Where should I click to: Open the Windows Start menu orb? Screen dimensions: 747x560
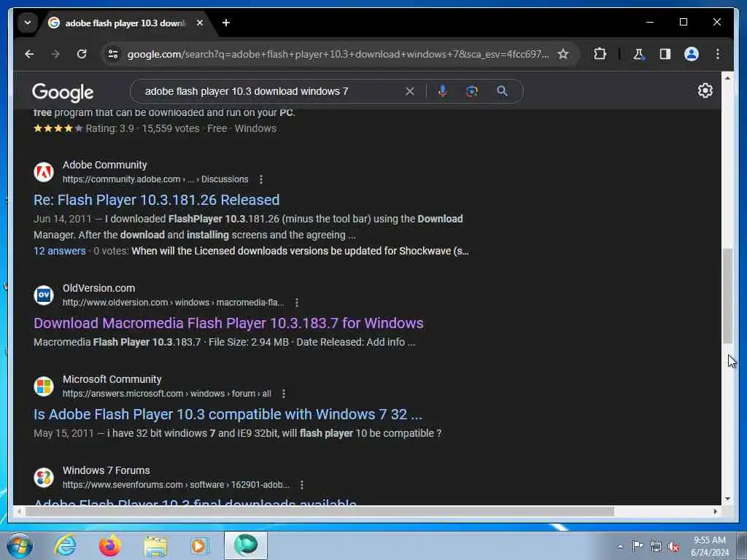(19, 545)
